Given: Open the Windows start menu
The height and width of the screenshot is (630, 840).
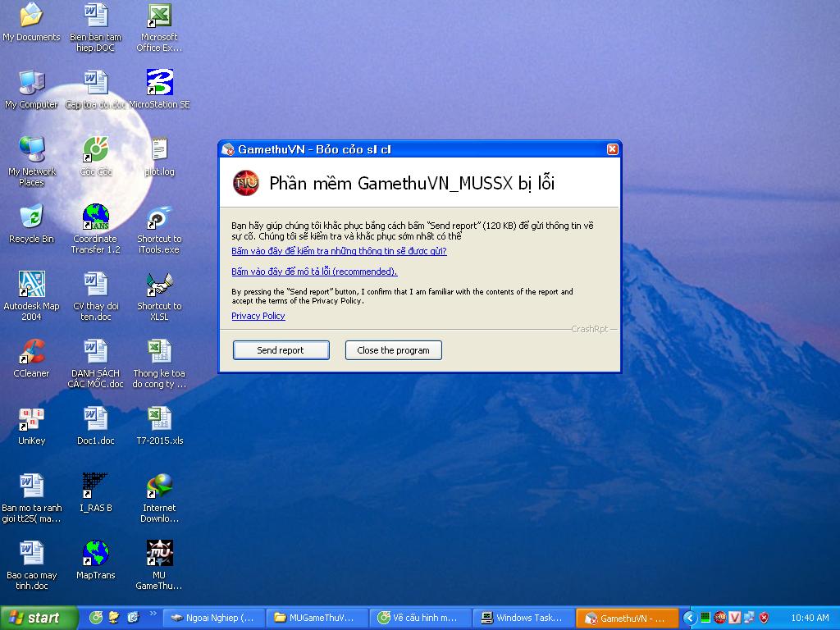Looking at the screenshot, I should (x=39, y=619).
